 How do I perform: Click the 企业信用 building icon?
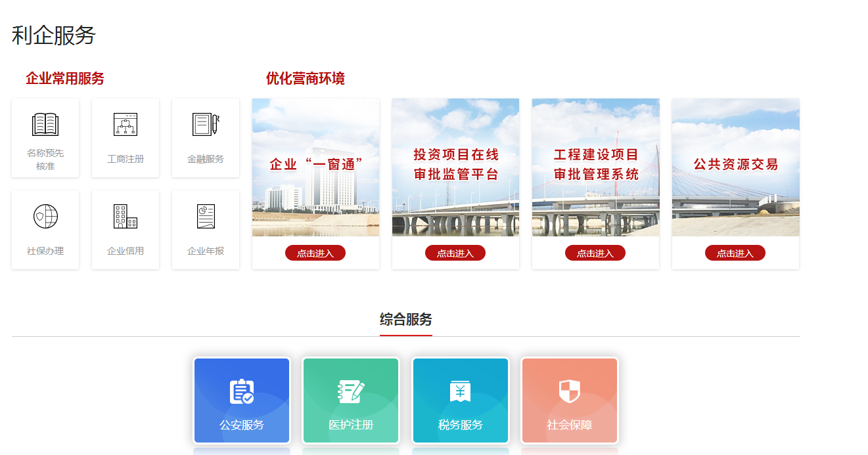click(126, 216)
